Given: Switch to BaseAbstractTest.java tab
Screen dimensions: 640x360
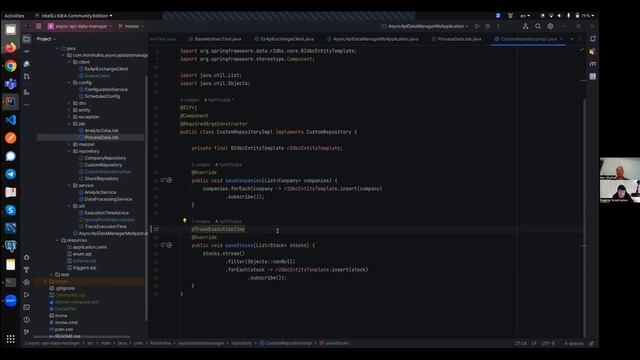Looking at the screenshot, I should [x=215, y=39].
